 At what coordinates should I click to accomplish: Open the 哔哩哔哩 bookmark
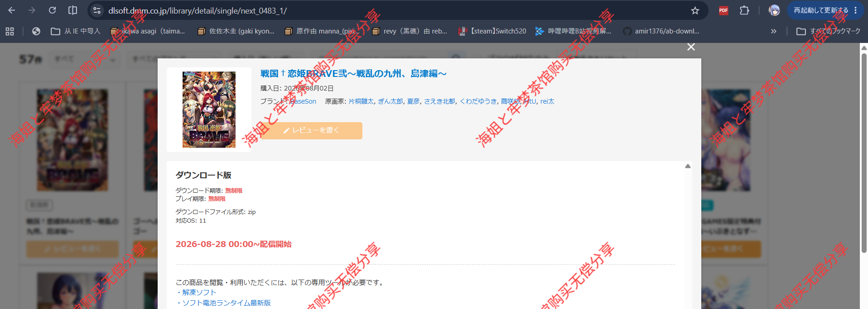574,31
